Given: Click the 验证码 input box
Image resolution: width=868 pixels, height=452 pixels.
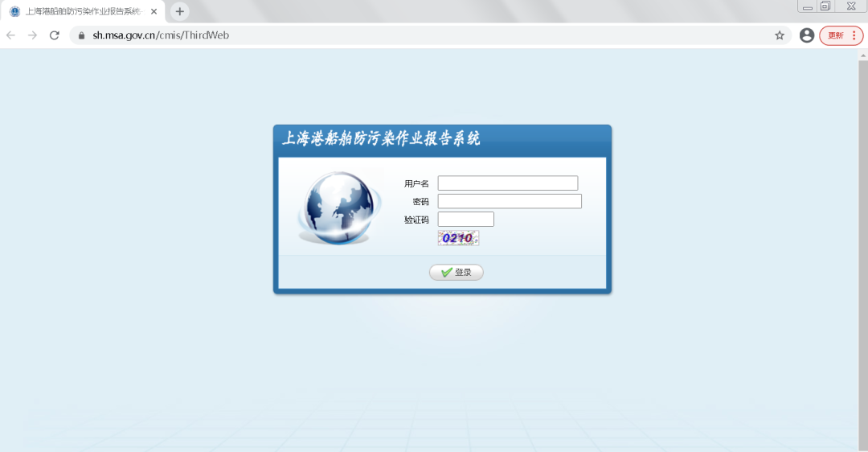Looking at the screenshot, I should click(x=465, y=220).
